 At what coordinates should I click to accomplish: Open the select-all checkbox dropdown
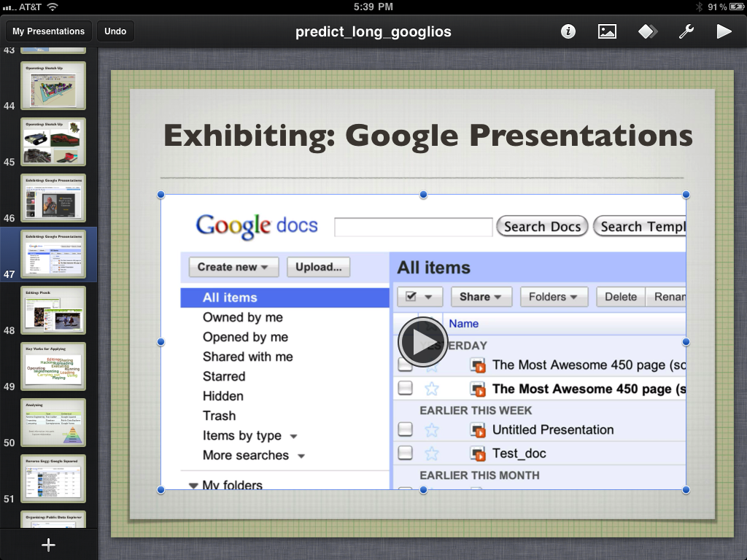[419, 297]
